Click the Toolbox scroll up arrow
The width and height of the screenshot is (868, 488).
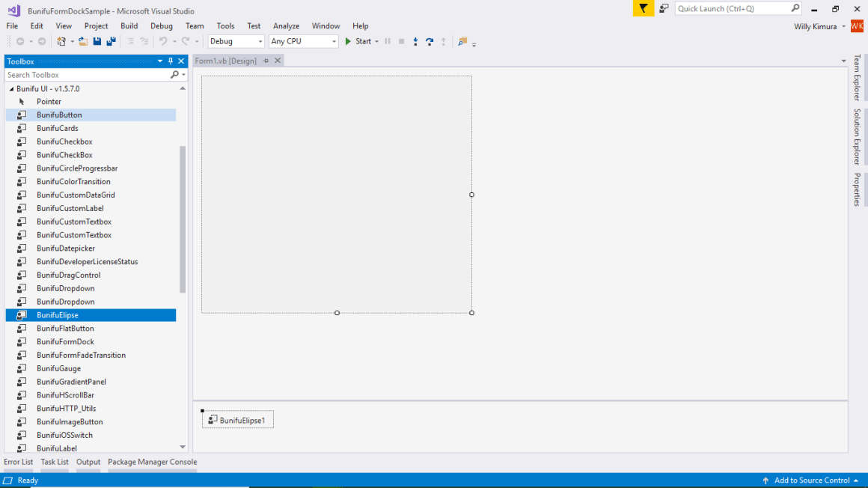pos(183,88)
